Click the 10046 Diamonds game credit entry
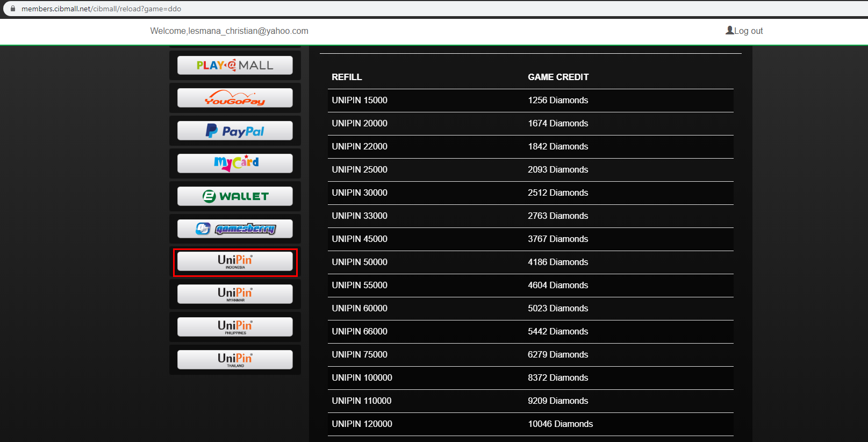 click(x=561, y=424)
